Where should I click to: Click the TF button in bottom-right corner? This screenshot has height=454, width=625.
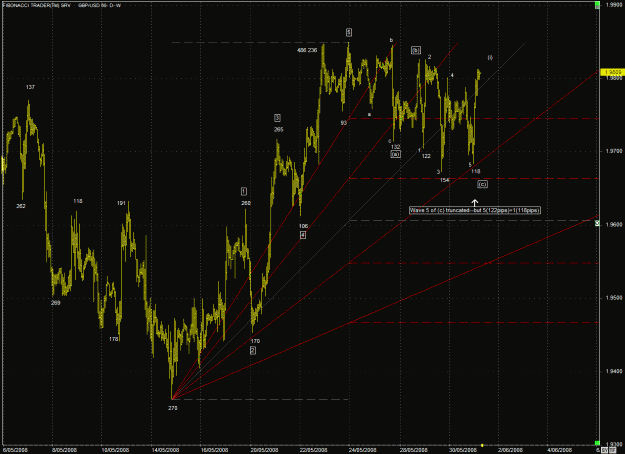click(612, 450)
